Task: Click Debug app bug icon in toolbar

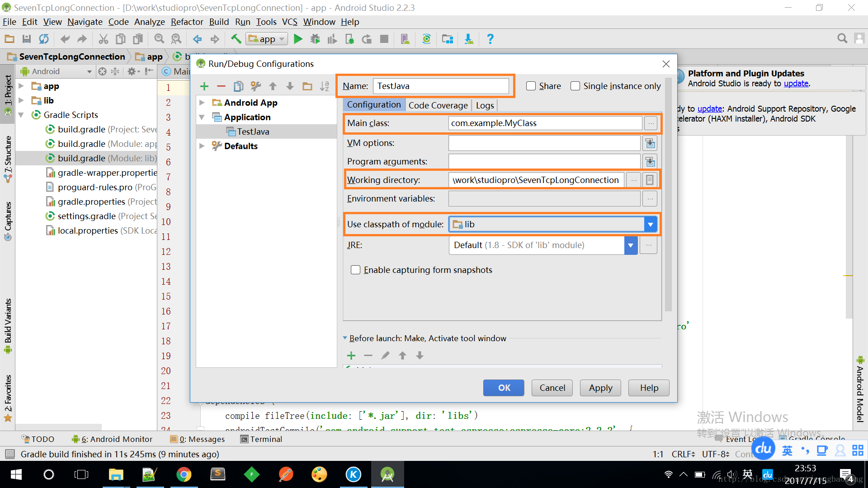Action: pyautogui.click(x=315, y=39)
